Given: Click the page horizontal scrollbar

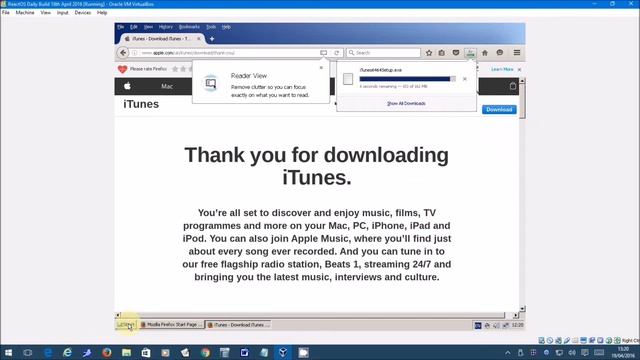Looking at the screenshot, I should (x=313, y=315).
